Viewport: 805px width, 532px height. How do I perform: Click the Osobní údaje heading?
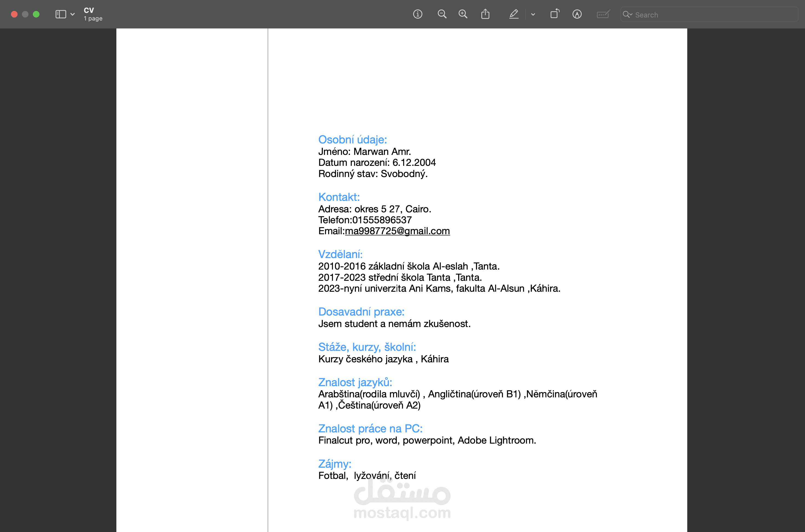352,140
